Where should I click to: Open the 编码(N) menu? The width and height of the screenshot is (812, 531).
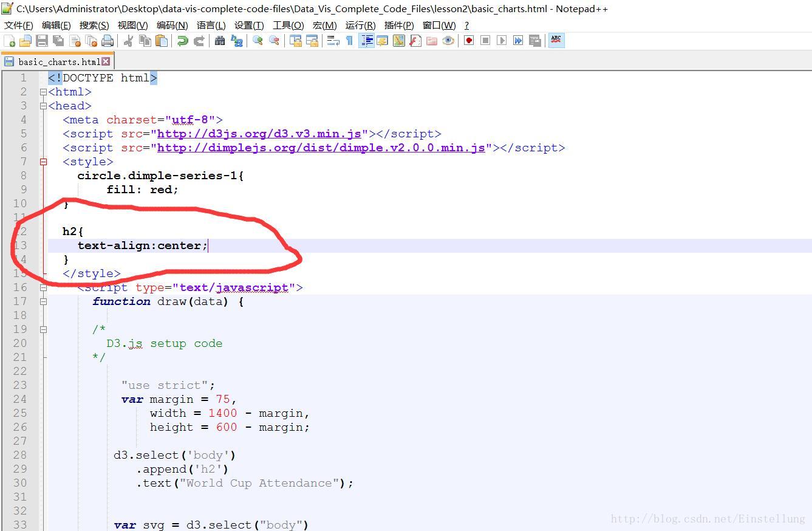[172, 25]
